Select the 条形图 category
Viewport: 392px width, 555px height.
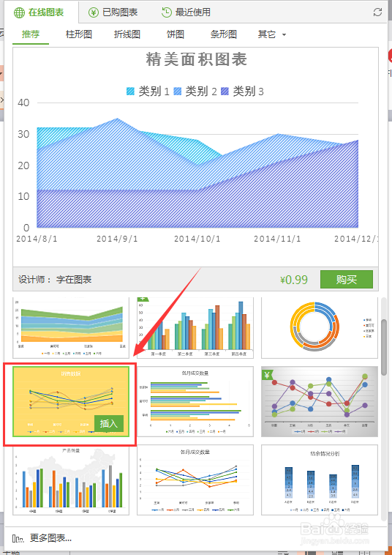(223, 34)
